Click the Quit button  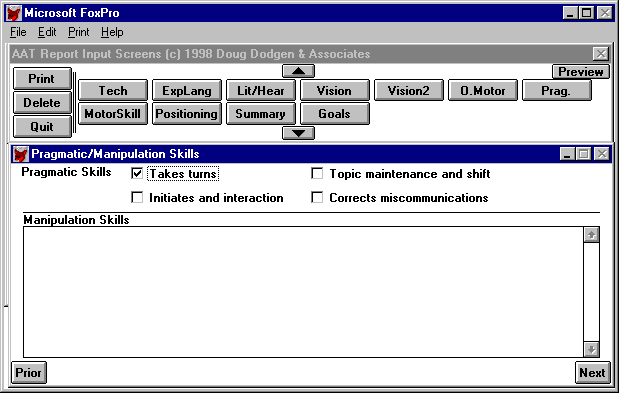point(42,127)
